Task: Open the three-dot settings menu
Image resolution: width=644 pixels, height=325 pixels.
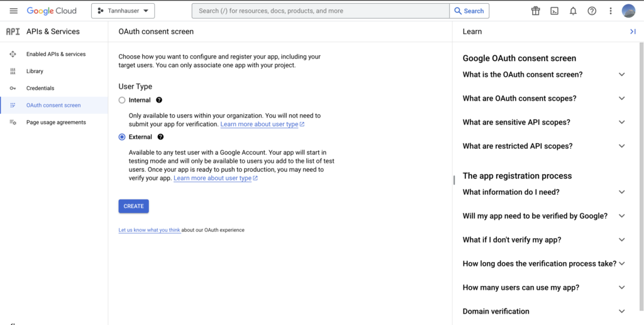Action: (x=611, y=11)
